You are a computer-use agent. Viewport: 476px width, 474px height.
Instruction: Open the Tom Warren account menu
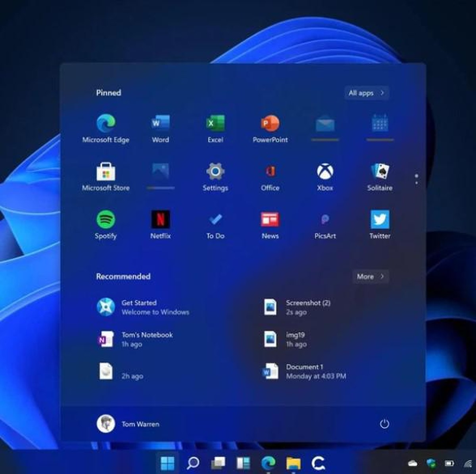pyautogui.click(x=128, y=424)
